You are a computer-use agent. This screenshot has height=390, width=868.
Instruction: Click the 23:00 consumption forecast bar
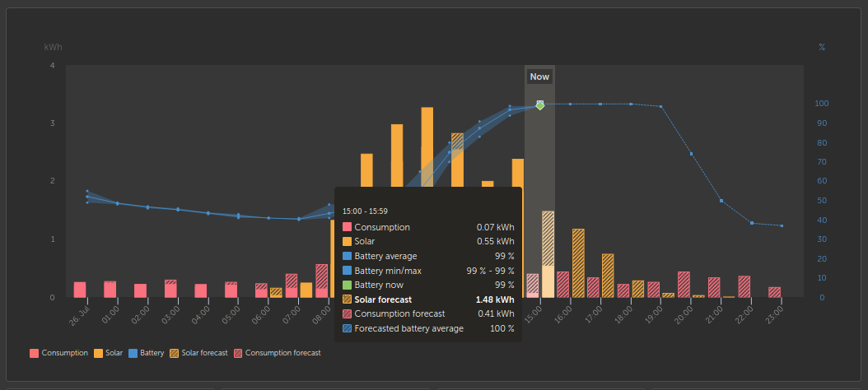point(774,292)
